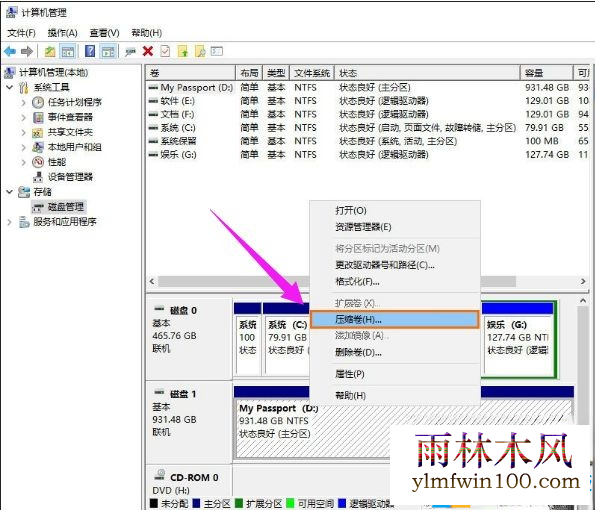Image resolution: width=595 pixels, height=510 pixels.
Task: Open the 操作(A) menu
Action: pyautogui.click(x=63, y=33)
